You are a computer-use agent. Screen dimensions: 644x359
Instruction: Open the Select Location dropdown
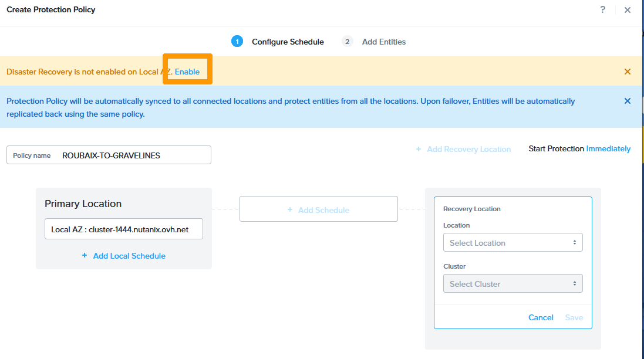(512, 243)
